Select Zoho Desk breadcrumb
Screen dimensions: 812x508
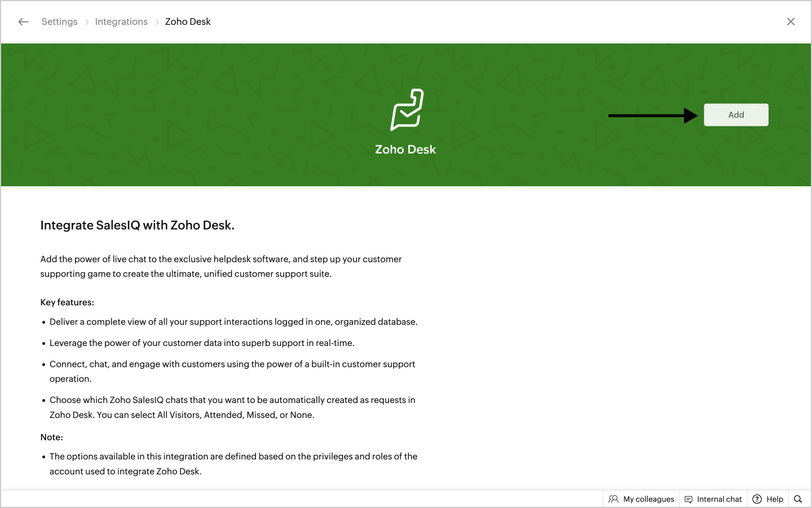click(x=188, y=21)
